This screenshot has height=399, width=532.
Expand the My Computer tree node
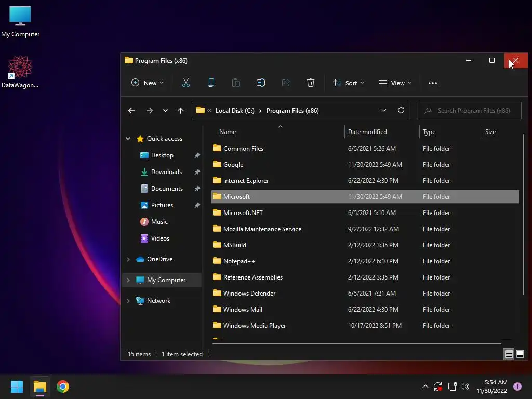coord(128,280)
